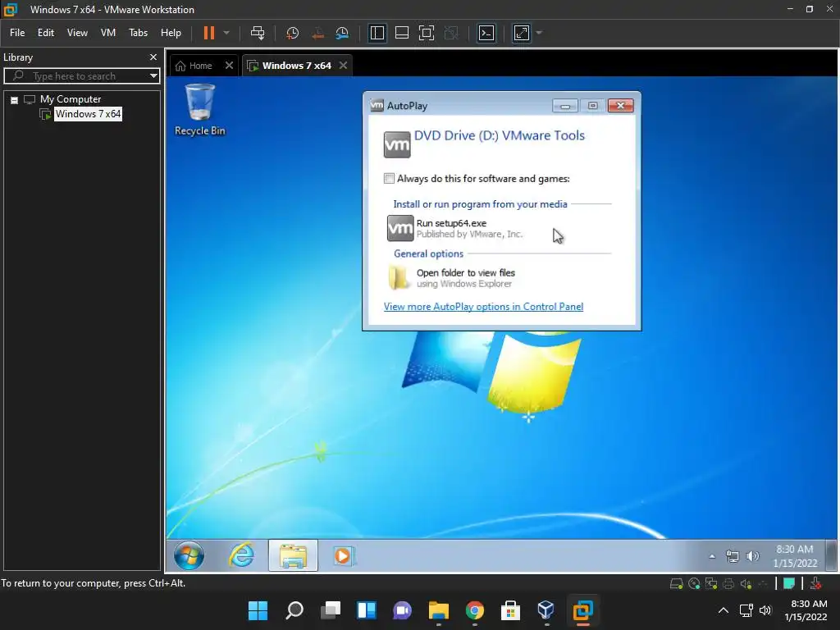The image size is (840, 630).
Task: Click guest volume speaker icon
Action: click(753, 556)
